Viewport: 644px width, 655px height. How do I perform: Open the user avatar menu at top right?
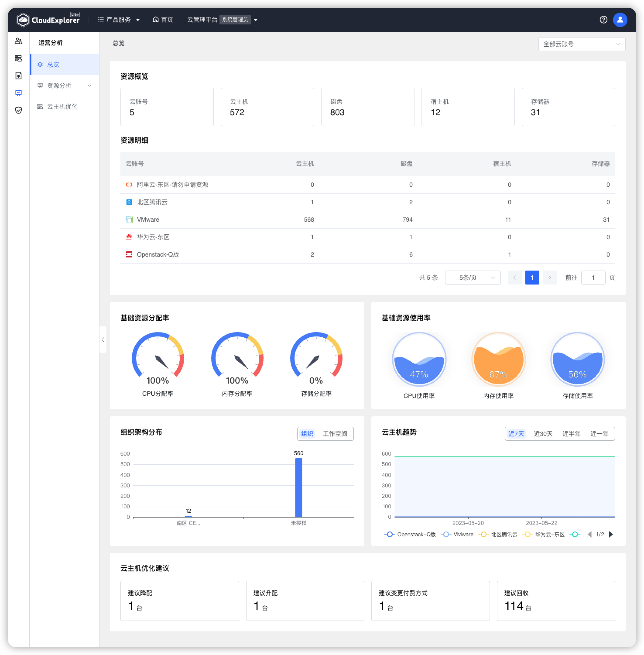coord(620,19)
